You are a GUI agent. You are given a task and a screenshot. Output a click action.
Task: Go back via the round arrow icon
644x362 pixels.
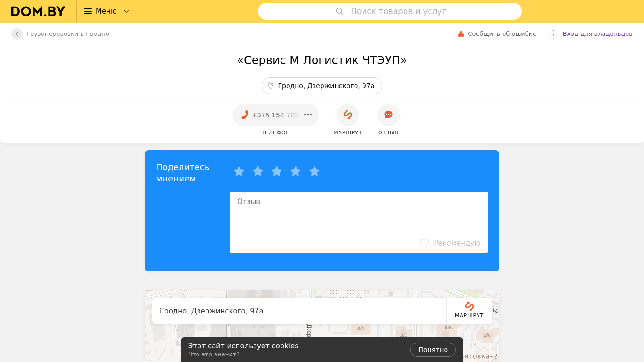[x=17, y=34]
